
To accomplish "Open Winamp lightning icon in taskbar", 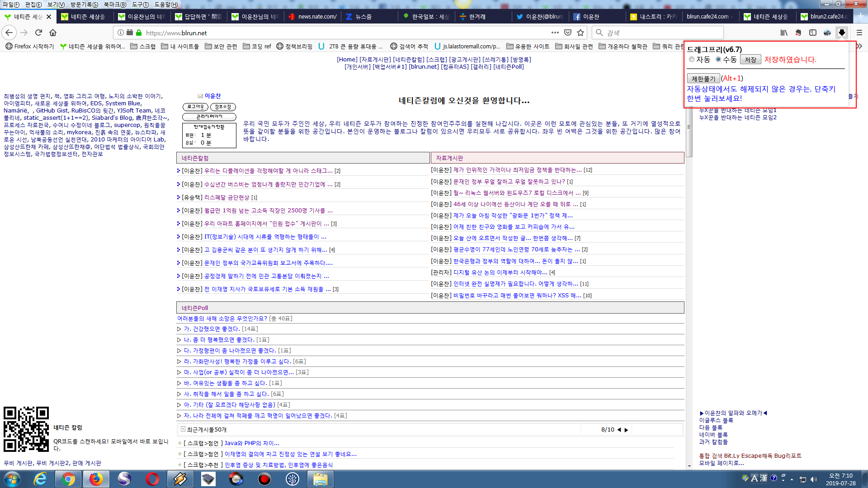I will pos(180,479).
